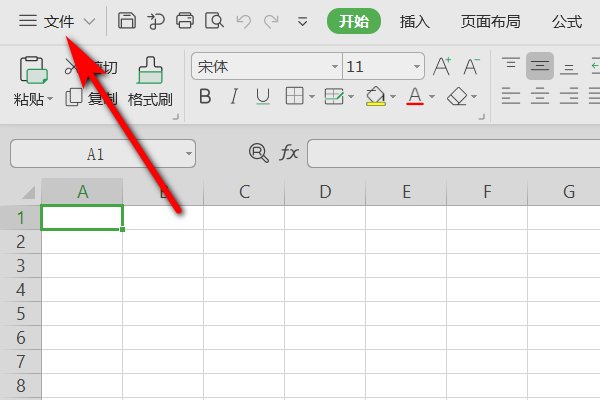Select column D header

click(325, 192)
